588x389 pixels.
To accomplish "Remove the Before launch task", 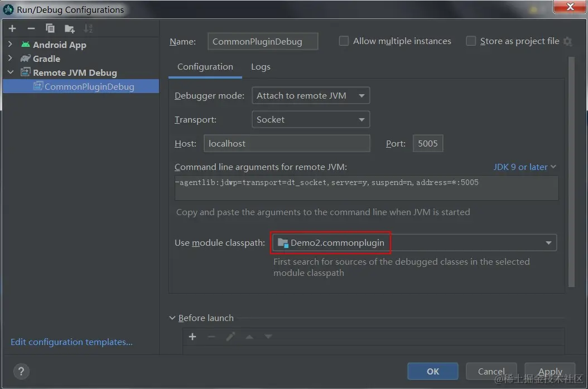I will (x=211, y=337).
